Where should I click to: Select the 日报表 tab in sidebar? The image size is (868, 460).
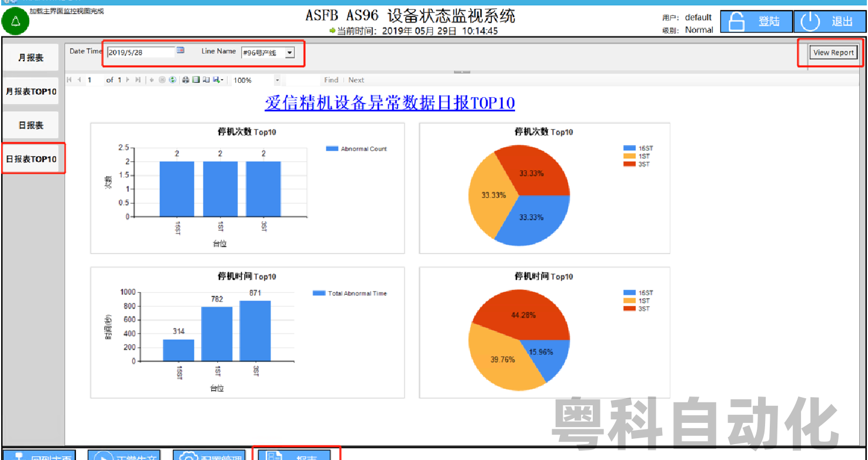(x=31, y=125)
